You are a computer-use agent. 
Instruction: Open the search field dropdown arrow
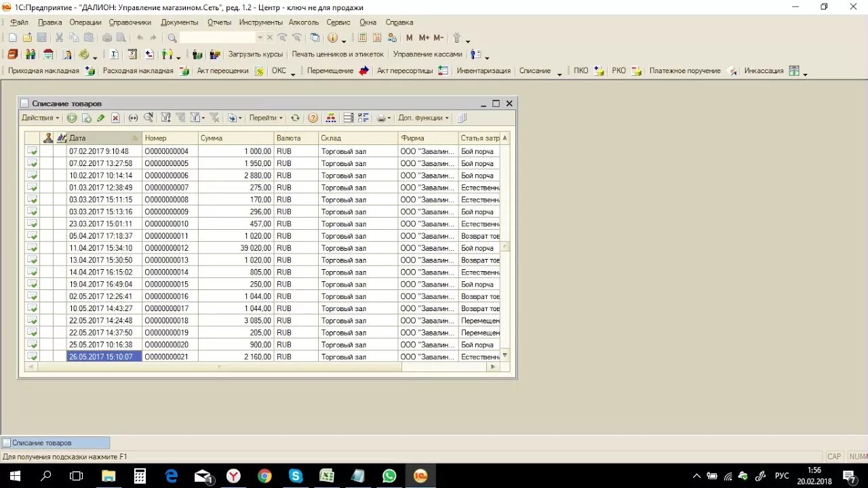[260, 38]
